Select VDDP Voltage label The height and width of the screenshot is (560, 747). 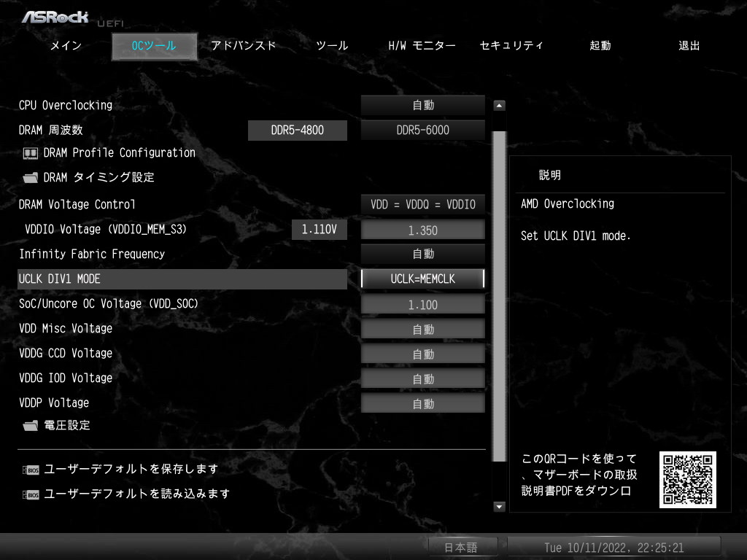click(x=54, y=402)
